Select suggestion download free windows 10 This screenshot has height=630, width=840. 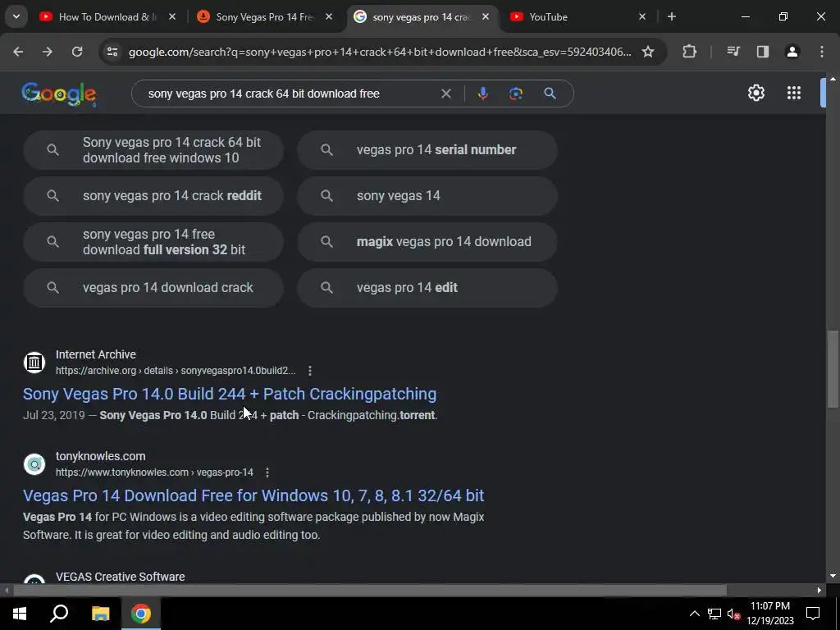tap(153, 150)
